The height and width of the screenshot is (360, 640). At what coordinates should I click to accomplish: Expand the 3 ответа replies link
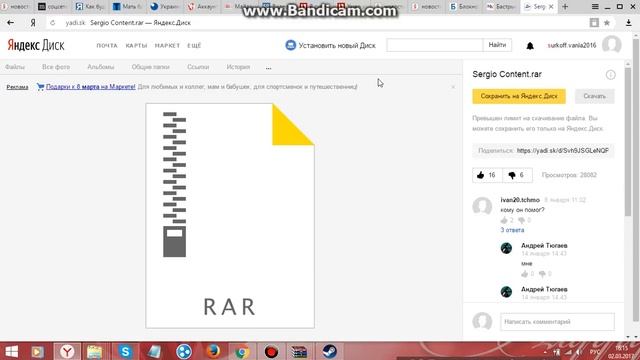coord(512,230)
